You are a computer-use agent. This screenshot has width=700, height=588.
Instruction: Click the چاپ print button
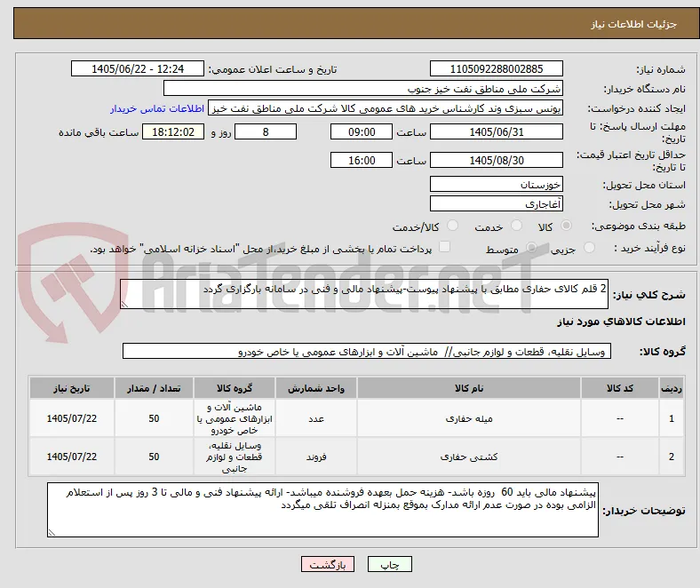[x=389, y=565]
